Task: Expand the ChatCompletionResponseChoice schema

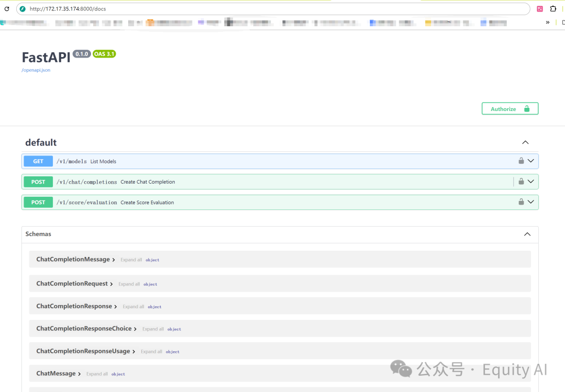Action: (86, 328)
